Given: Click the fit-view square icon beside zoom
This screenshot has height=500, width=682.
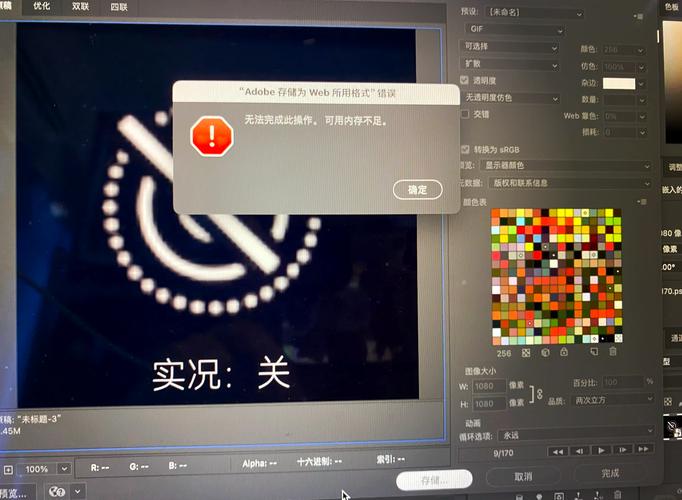Looking at the screenshot, I should coord(8,470).
